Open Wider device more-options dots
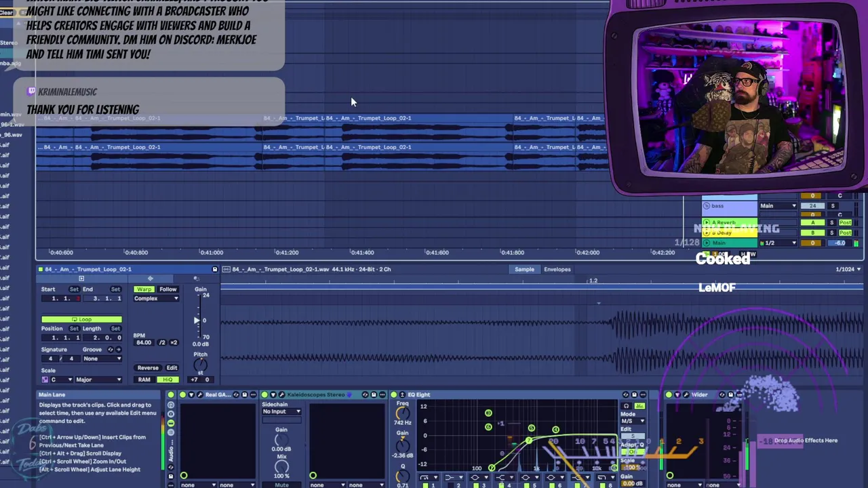The height and width of the screenshot is (488, 868). [739, 394]
